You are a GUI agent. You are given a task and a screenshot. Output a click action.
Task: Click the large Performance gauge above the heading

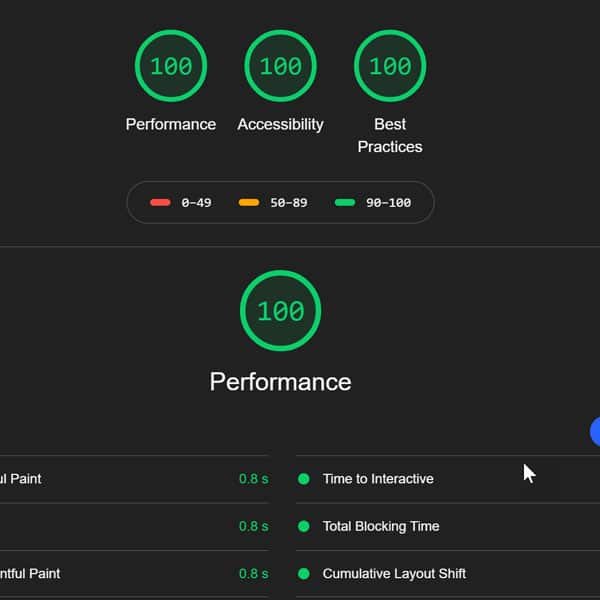click(x=280, y=310)
